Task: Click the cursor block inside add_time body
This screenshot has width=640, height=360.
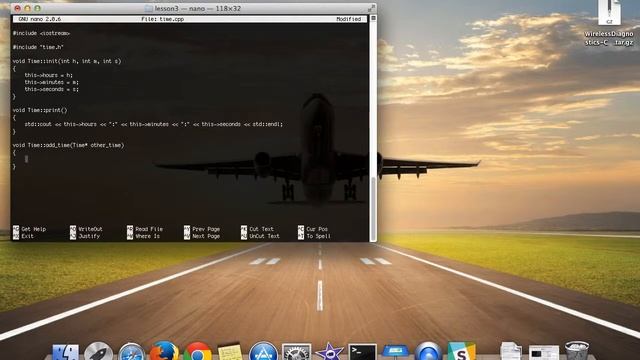Action: pyautogui.click(x=26, y=159)
